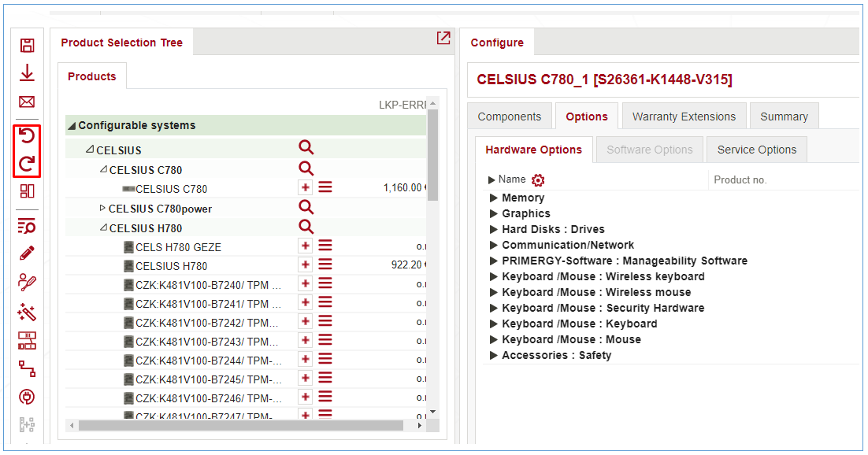Screen dimensions: 868x455
Task: Open the menu for CZK:K481V100-B7243
Action: pos(325,340)
